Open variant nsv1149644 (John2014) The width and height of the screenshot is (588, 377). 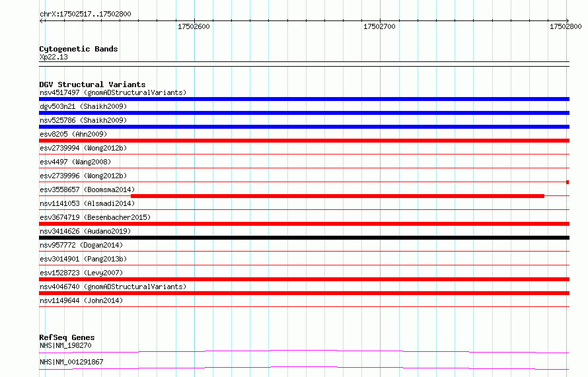click(x=81, y=300)
